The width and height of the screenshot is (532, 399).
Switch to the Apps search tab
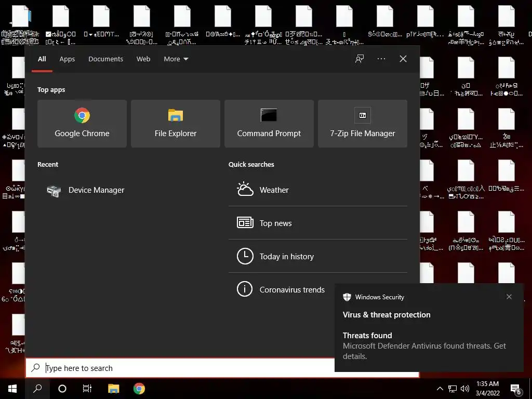(x=67, y=59)
